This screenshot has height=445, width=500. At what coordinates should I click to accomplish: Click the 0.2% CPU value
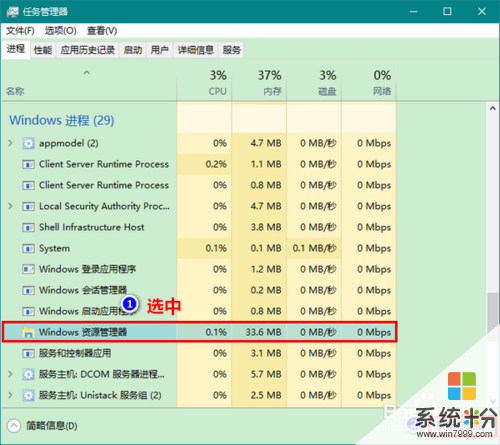(216, 164)
